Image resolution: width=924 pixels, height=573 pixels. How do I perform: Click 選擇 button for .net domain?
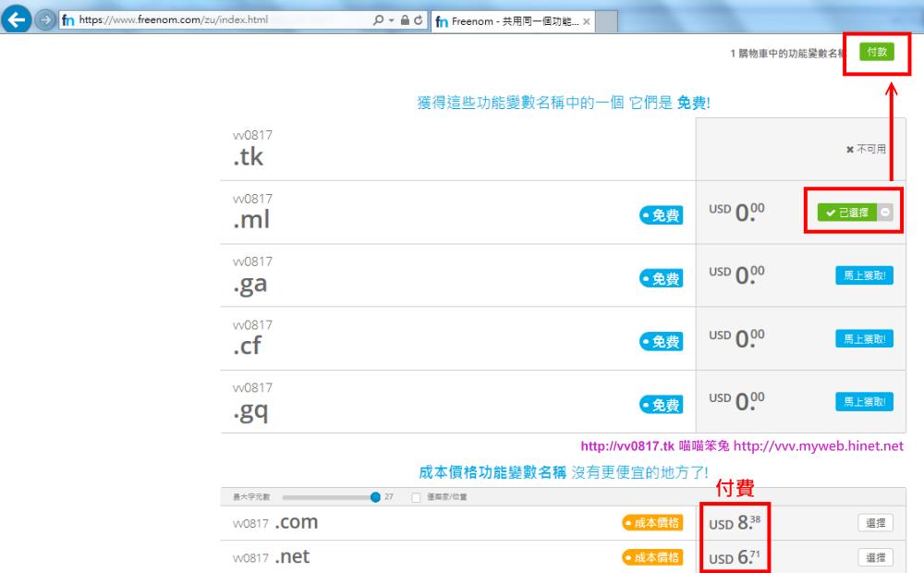(x=875, y=557)
